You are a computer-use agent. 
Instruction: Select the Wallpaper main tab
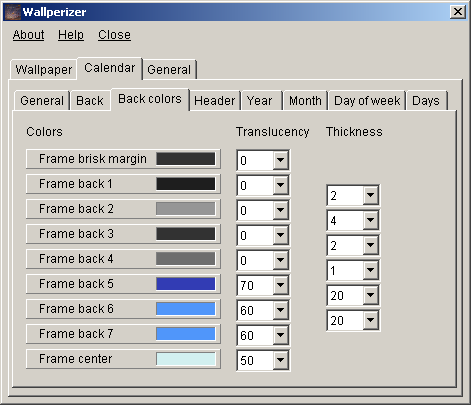pyautogui.click(x=44, y=70)
